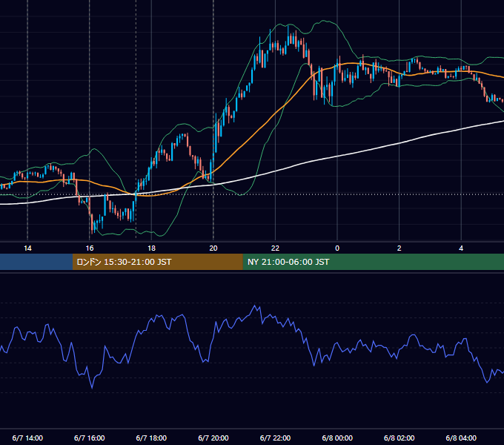Click the NY 21:00-06:00 JST session bar
Viewport: 504px width, 445px height.
(x=373, y=262)
